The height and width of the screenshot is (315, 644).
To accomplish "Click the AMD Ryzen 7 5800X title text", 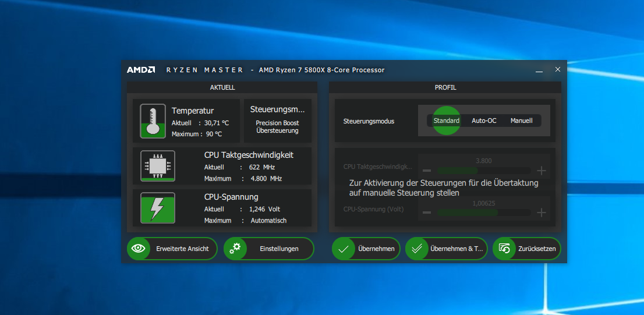I will point(321,70).
